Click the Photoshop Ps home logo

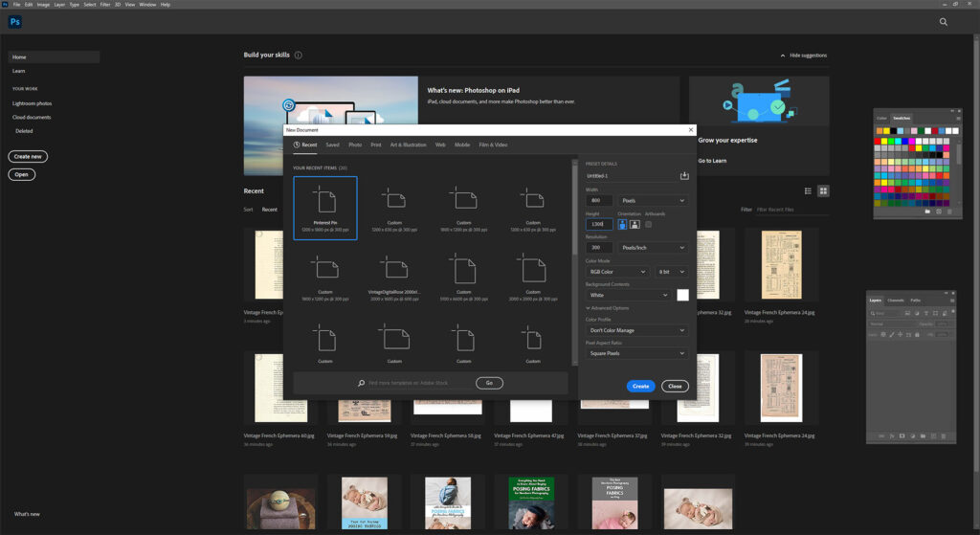pyautogui.click(x=15, y=22)
